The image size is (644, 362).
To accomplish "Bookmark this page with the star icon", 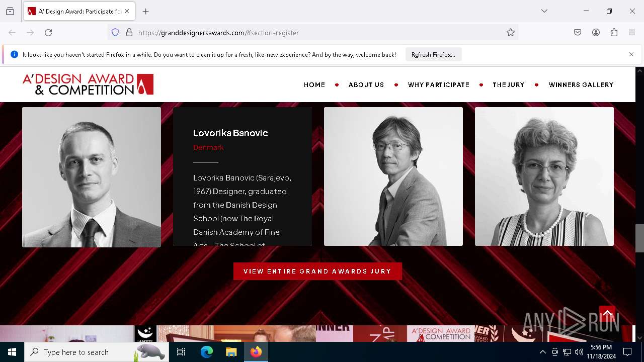I will point(511,33).
